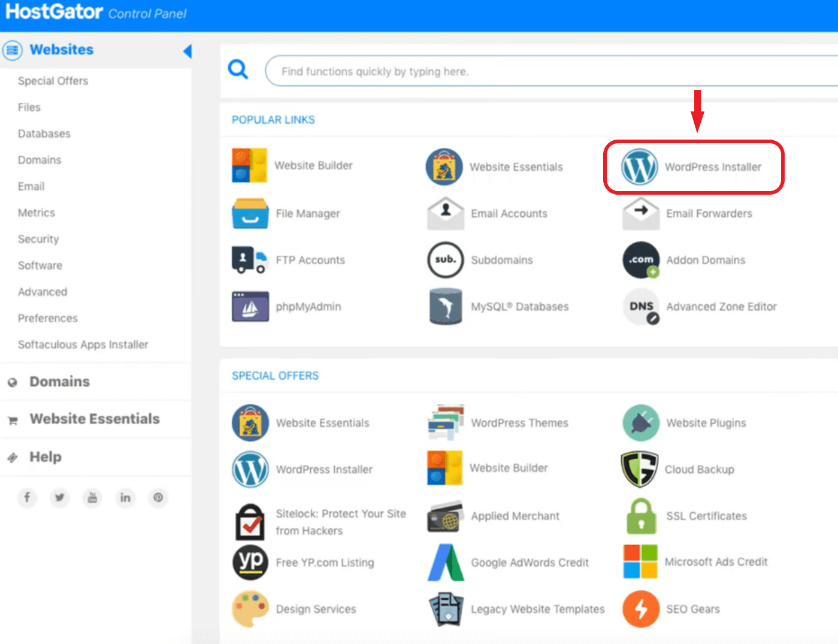Viewport: 838px width, 644px height.
Task: Click Website Builder icon under Special Offers
Action: point(445,468)
